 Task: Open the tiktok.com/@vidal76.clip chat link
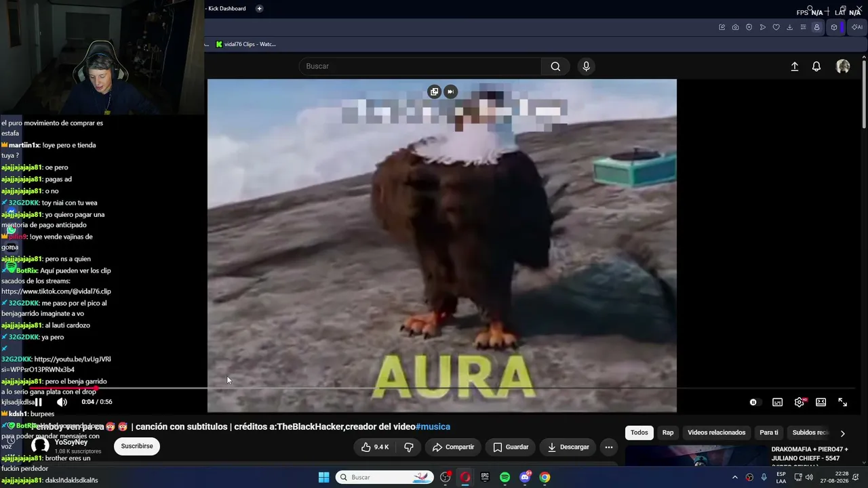click(56, 291)
